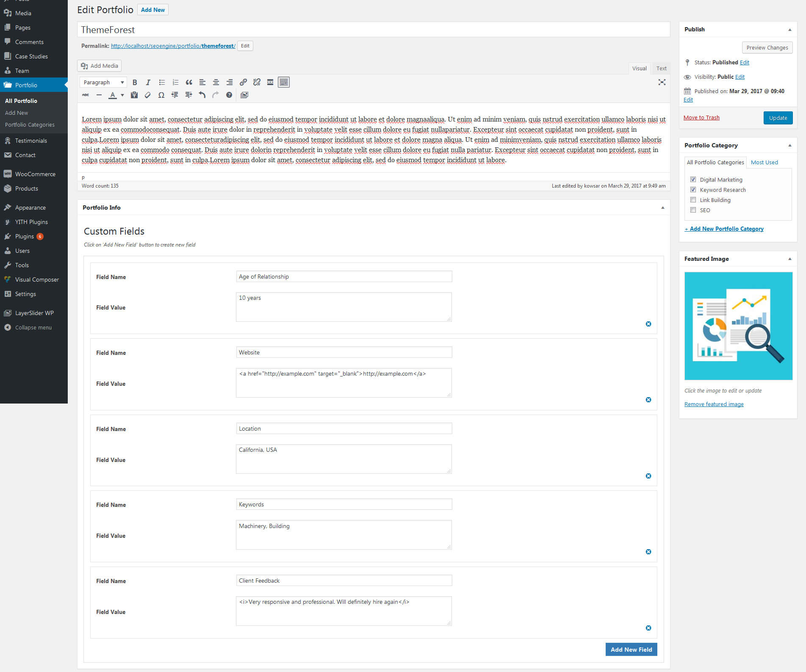Image resolution: width=806 pixels, height=672 pixels.
Task: Open Portfolio Categories submenu item
Action: pyautogui.click(x=30, y=124)
